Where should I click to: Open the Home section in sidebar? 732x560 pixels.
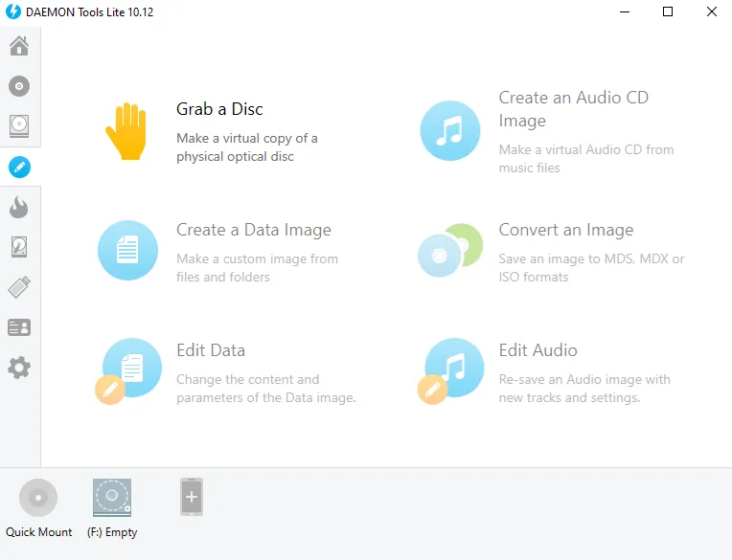[x=19, y=46]
